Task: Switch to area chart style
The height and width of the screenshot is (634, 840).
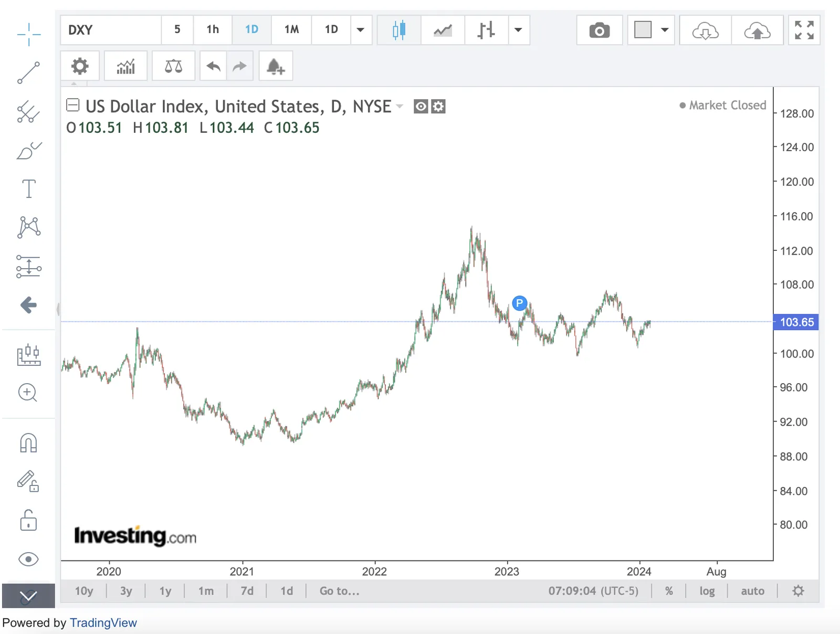Action: coord(443,30)
